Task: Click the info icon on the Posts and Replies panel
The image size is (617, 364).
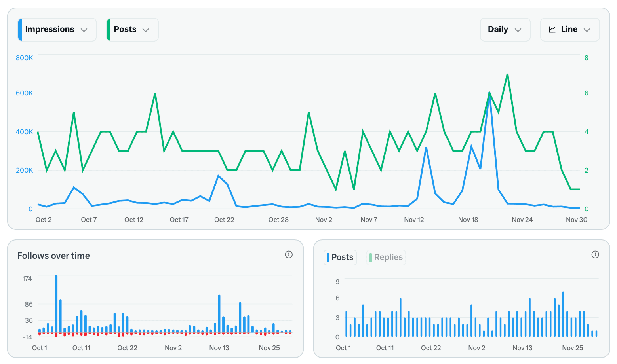Action: 595,255
